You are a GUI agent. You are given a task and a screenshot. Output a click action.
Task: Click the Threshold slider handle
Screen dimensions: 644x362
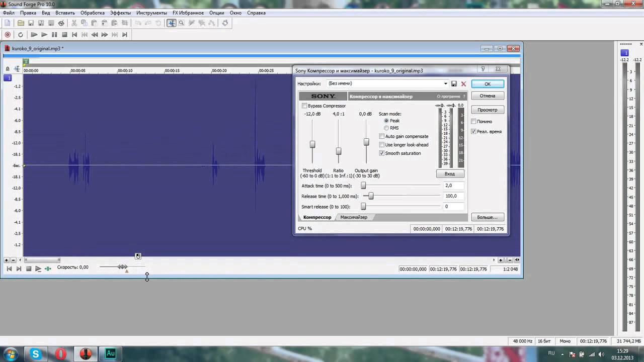click(312, 144)
